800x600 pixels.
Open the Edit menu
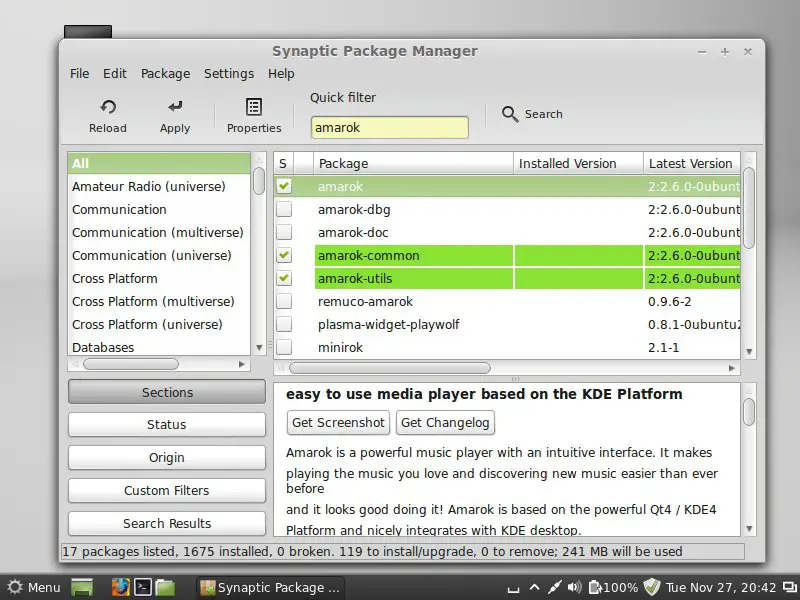tap(115, 73)
